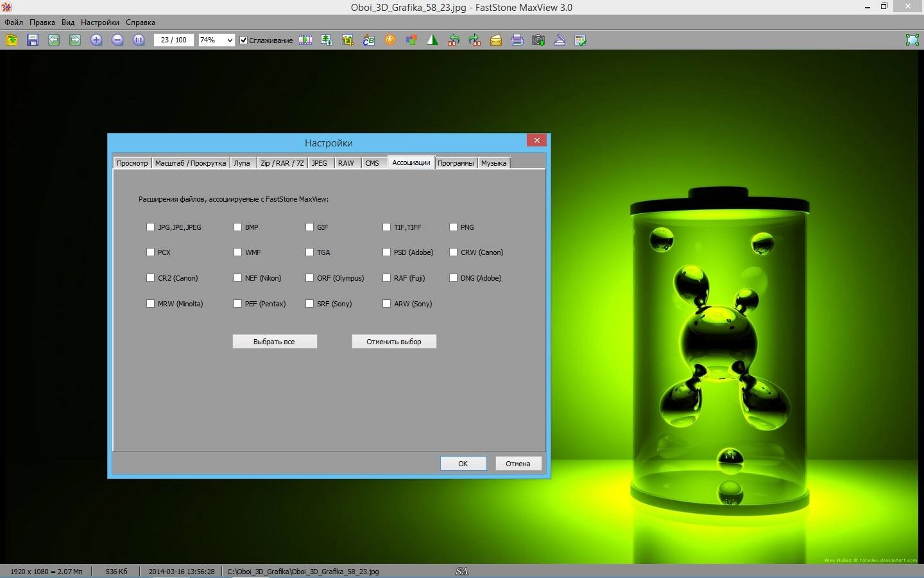Tick the GIF checkbox
Screen dimensions: 924x578
309,227
